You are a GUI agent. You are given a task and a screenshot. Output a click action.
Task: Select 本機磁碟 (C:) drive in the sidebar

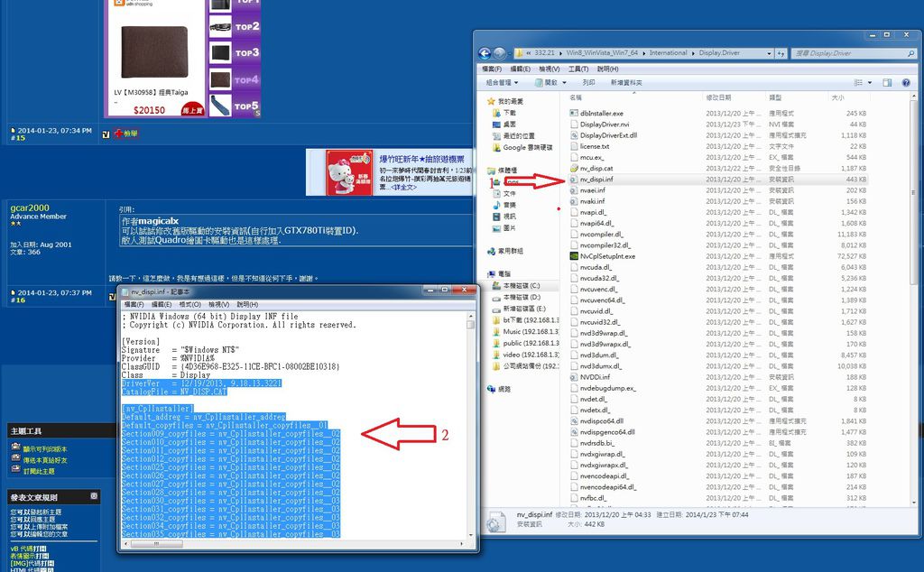pos(516,286)
